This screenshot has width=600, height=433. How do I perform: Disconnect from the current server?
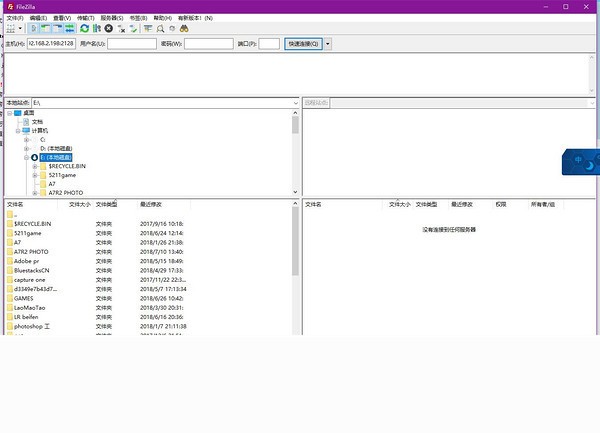tap(121, 28)
